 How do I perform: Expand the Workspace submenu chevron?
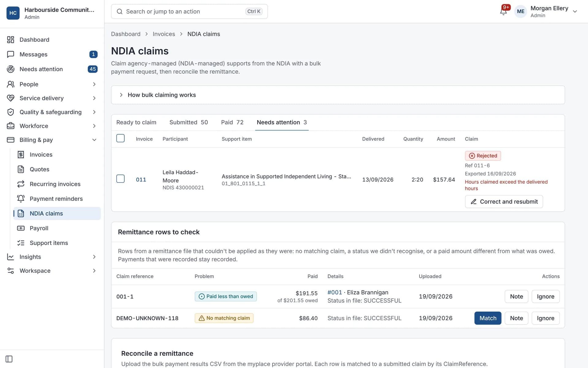(x=94, y=270)
